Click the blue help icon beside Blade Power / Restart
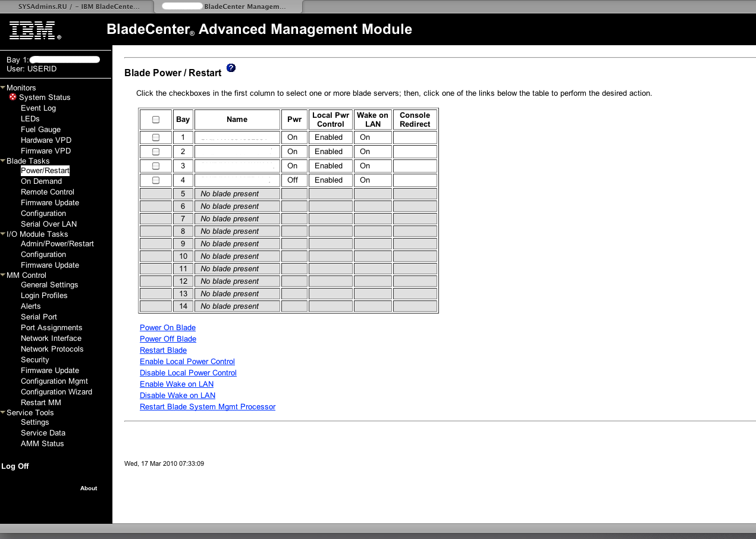Screen dimensions: 756x539 coord(231,68)
